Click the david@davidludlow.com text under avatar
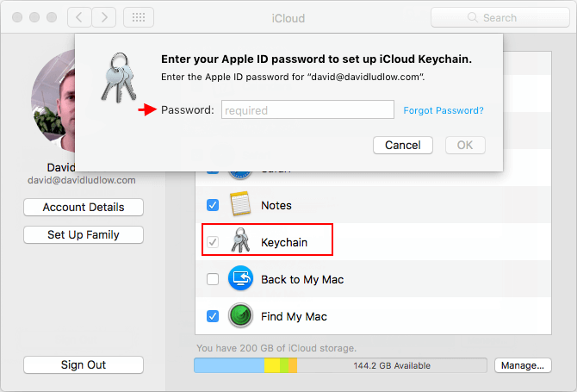577x392 pixels. (82, 180)
